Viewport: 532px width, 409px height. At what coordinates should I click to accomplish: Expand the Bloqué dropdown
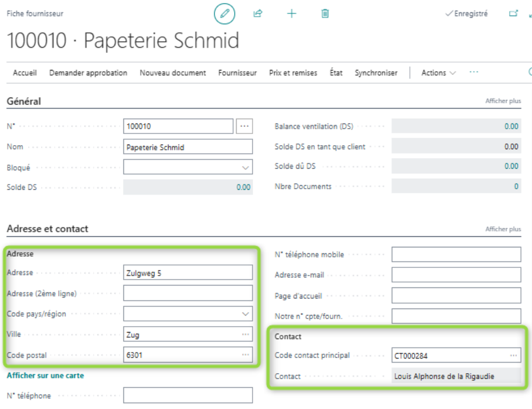tap(245, 167)
